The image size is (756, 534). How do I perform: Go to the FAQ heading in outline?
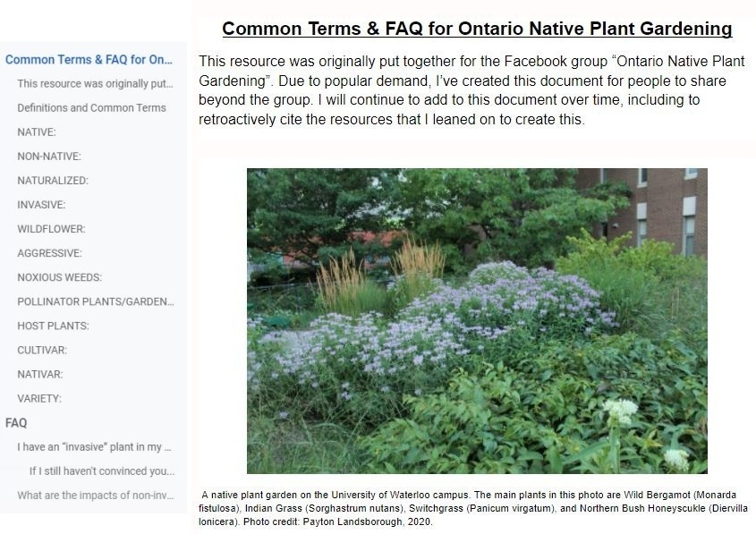coord(16,422)
